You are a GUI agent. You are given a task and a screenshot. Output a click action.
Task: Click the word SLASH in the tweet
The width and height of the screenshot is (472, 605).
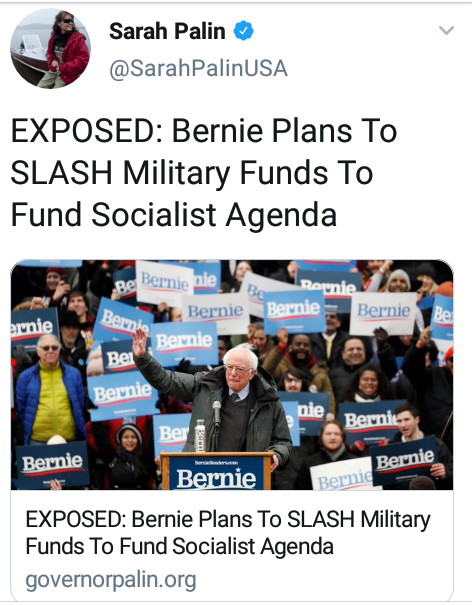click(61, 172)
